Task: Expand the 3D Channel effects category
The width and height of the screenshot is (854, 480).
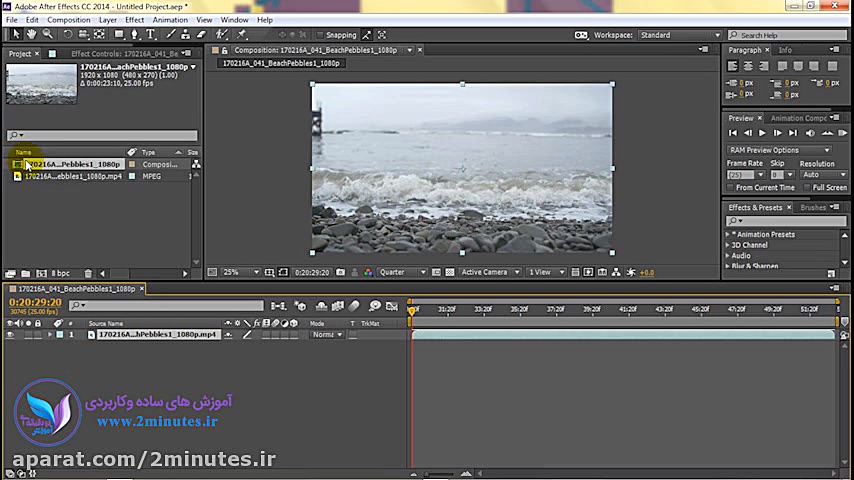Action: coord(728,245)
